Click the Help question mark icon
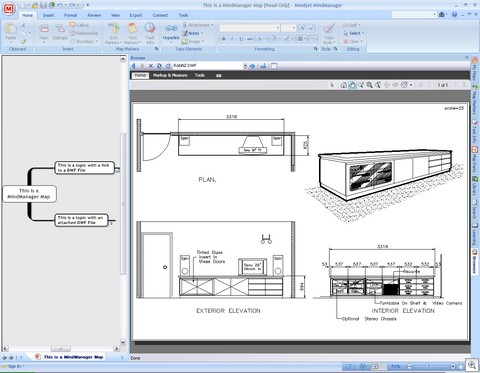The image size is (480, 373). 454,15
